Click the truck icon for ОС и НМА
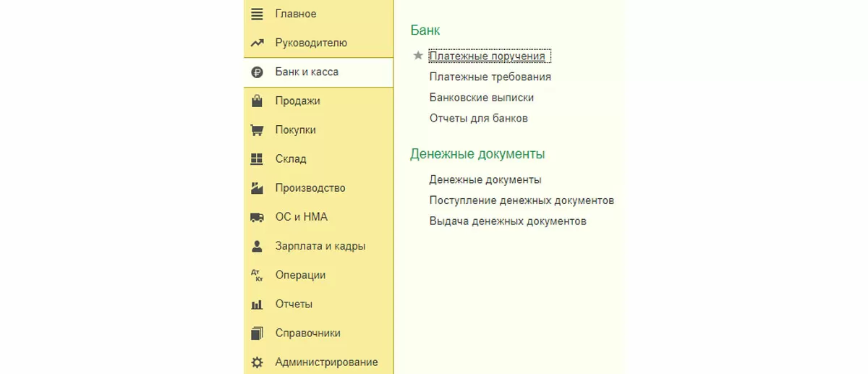Screen dimensions: 868x374 coord(257,217)
